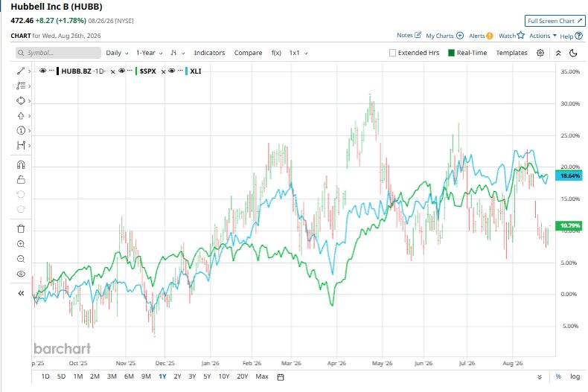
Task: Click the cyan XLI color swatch
Action: click(186, 71)
